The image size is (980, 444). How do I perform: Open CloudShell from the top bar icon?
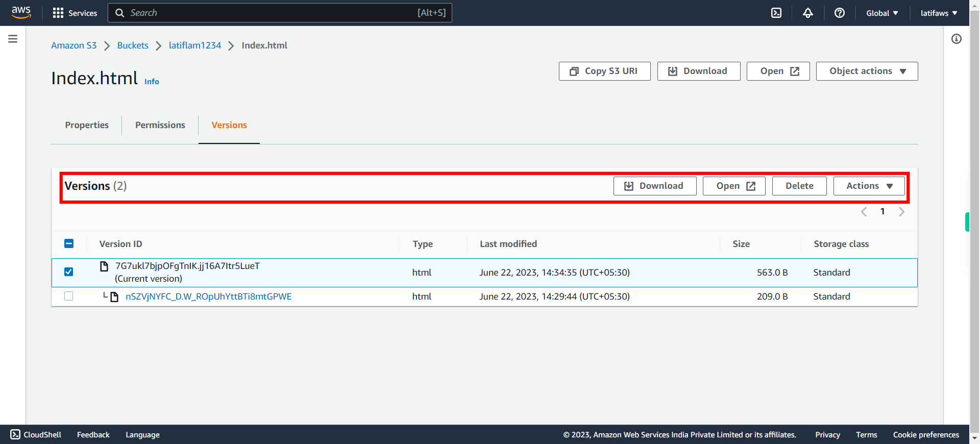pos(776,13)
